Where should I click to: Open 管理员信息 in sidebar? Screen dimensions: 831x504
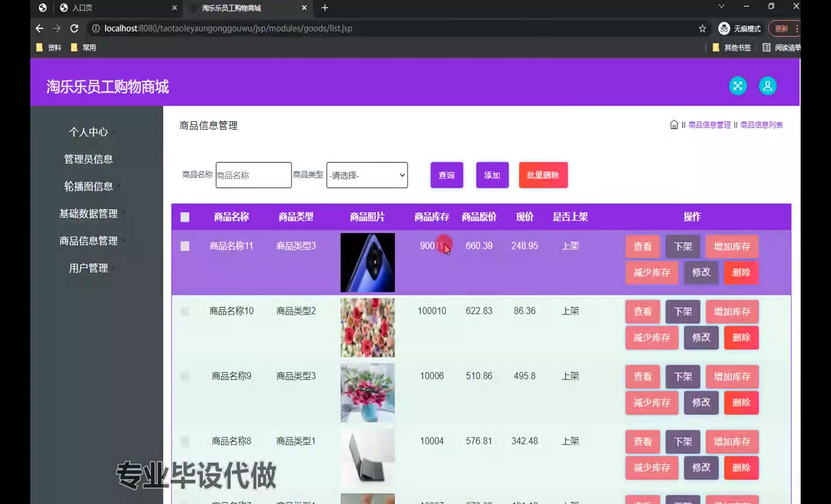pyautogui.click(x=89, y=159)
